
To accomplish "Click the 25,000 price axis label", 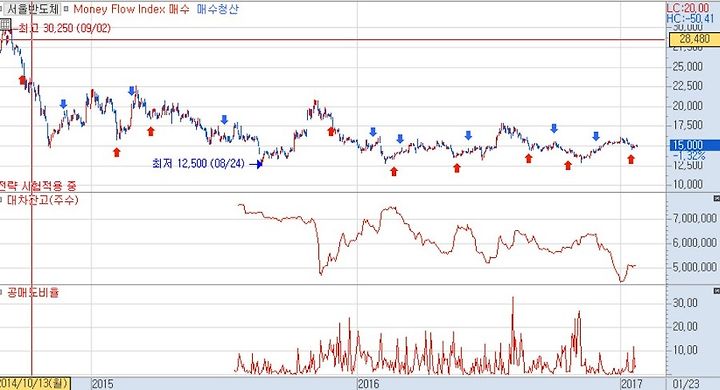I will coord(687,67).
